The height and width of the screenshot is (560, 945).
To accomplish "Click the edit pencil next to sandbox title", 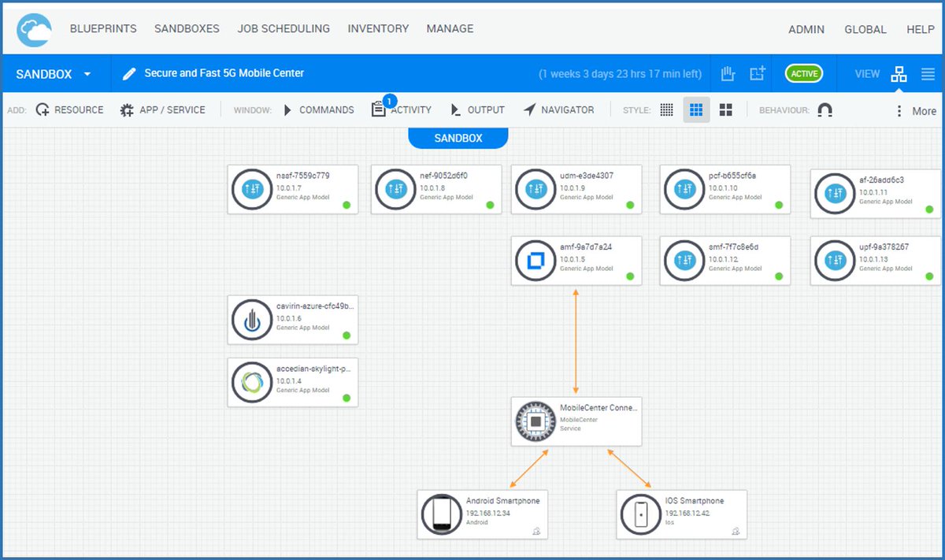I will (129, 72).
